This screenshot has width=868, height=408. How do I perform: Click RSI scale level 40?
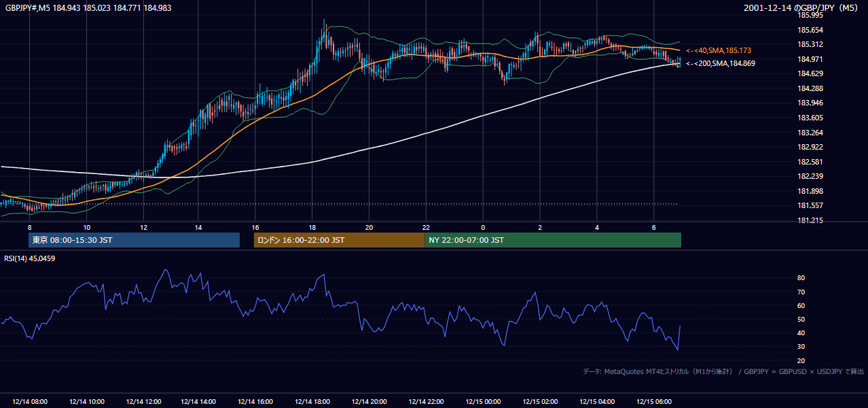(801, 333)
